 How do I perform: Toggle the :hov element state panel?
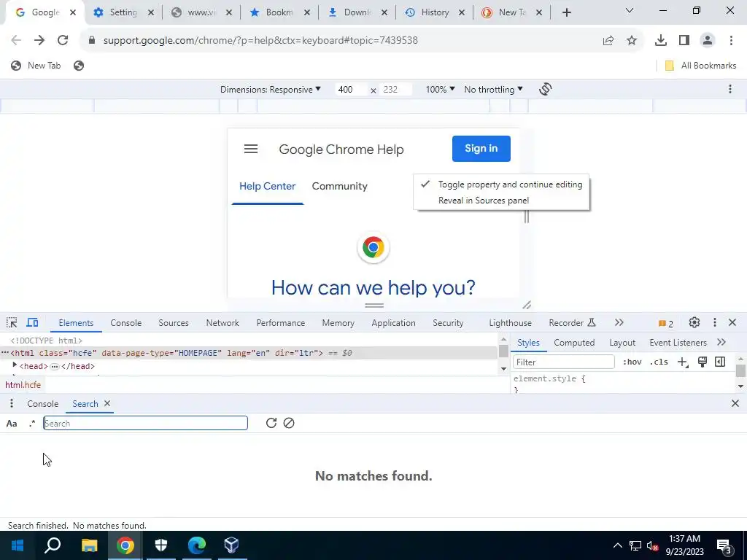(x=632, y=362)
